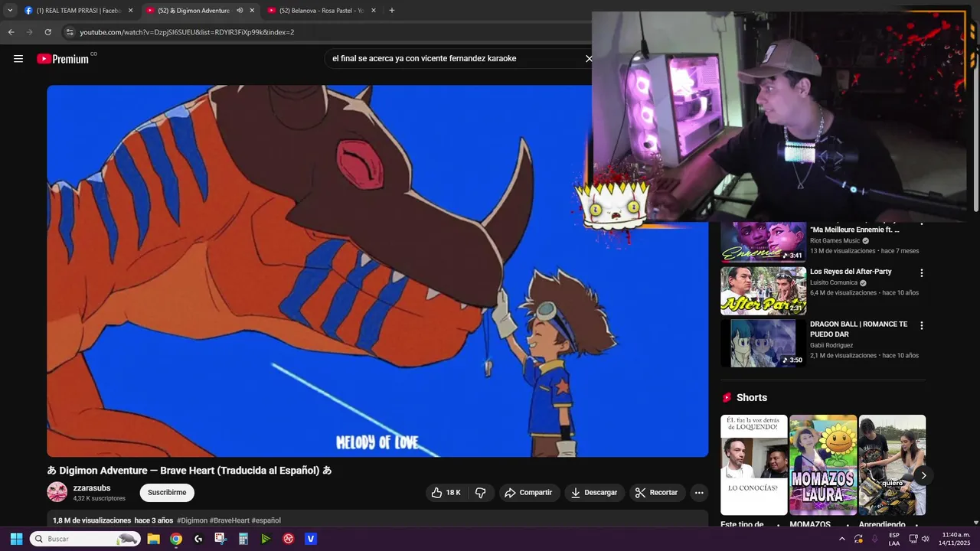Clear the YouTube search box text
The image size is (980, 551).
coord(588,58)
